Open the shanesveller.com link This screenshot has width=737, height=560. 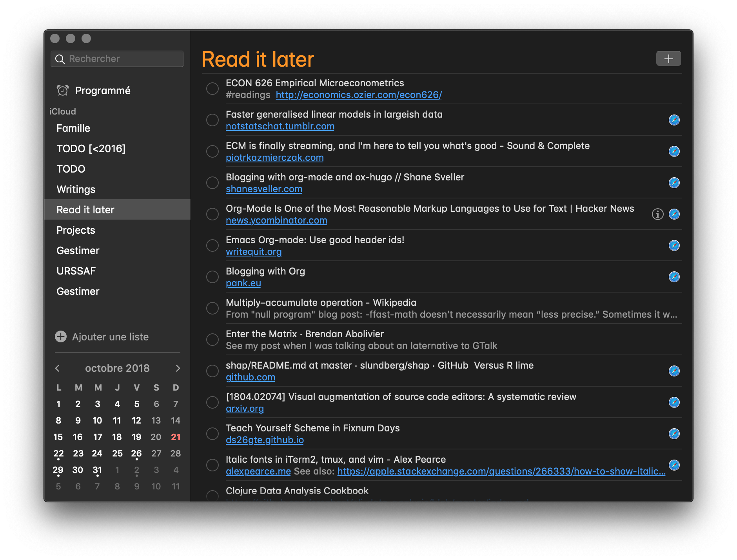pos(264,189)
